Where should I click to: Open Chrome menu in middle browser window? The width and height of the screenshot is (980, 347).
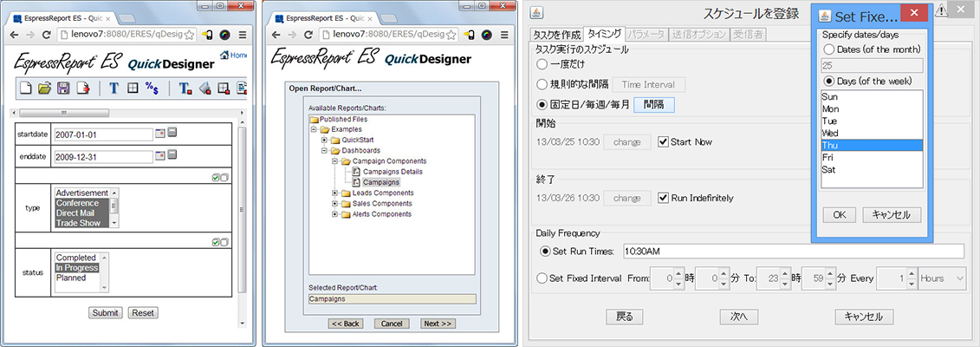click(x=503, y=35)
